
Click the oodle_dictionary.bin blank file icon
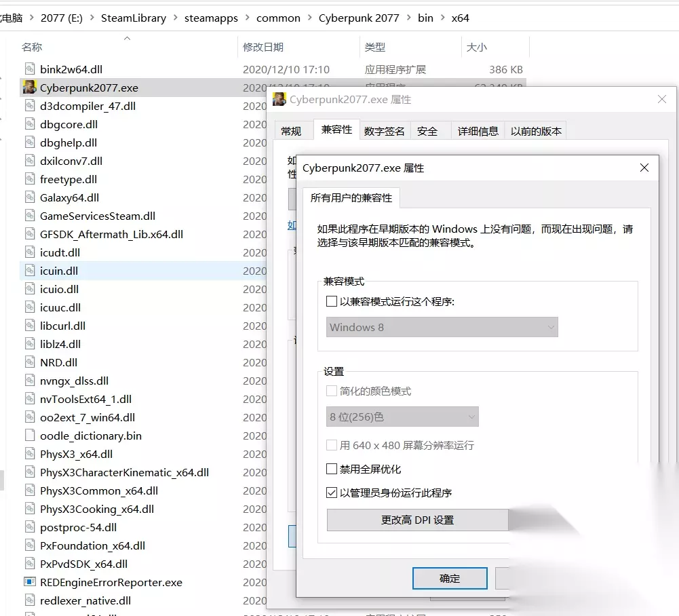click(29, 436)
